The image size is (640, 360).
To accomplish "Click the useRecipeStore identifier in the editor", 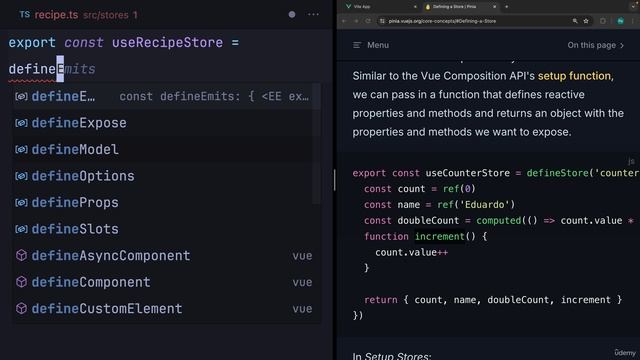I will [x=167, y=42].
